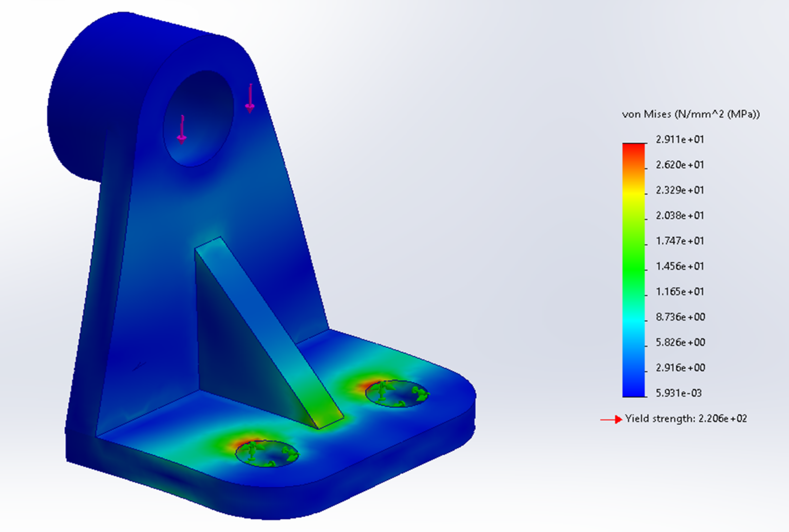Select the left pink force arrow

[x=183, y=128]
